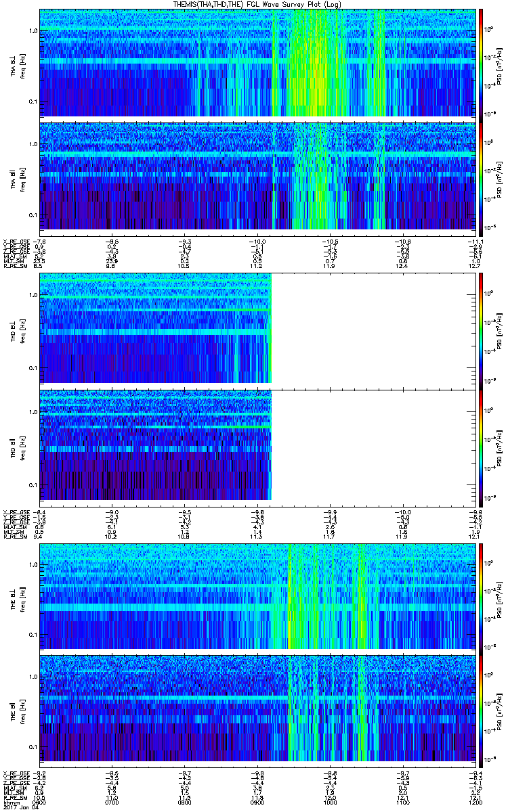
Task: Click the "R_RE_SM" label under the THD panels
Action: (14, 537)
